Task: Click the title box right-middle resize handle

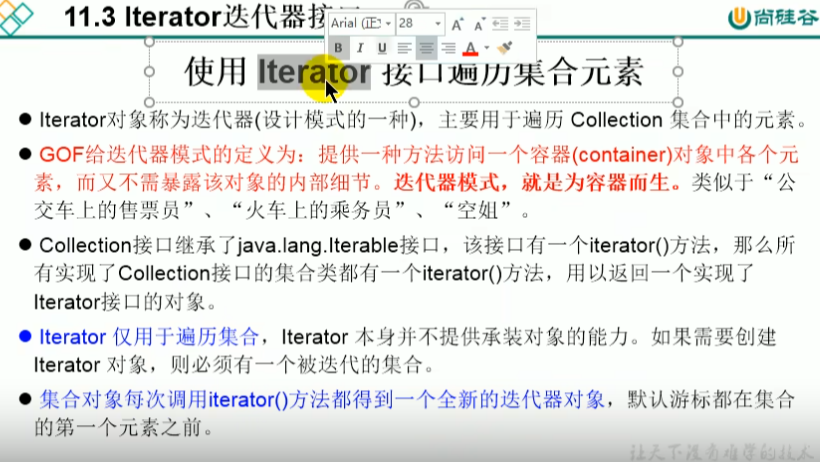Action: [x=679, y=72]
